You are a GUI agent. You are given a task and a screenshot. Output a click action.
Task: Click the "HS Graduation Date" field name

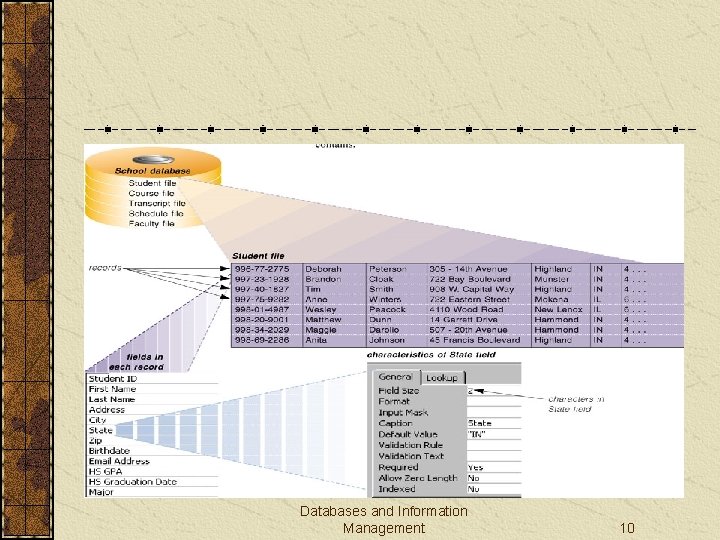[133, 482]
